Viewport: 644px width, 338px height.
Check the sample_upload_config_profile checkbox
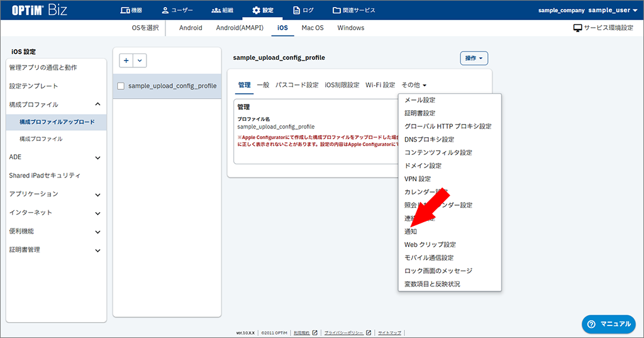click(x=121, y=86)
